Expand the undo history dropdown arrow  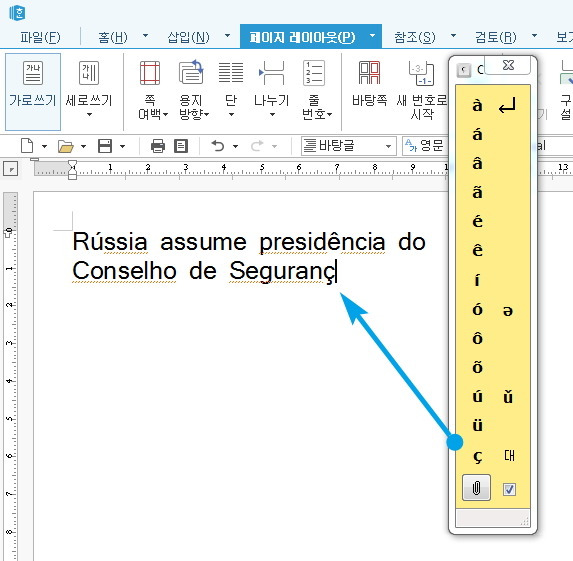click(x=235, y=147)
